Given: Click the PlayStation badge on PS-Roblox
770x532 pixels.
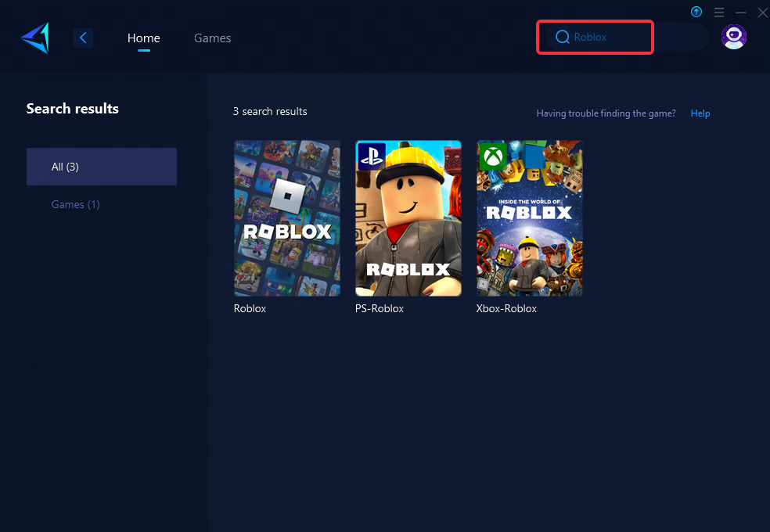Looking at the screenshot, I should (x=371, y=156).
